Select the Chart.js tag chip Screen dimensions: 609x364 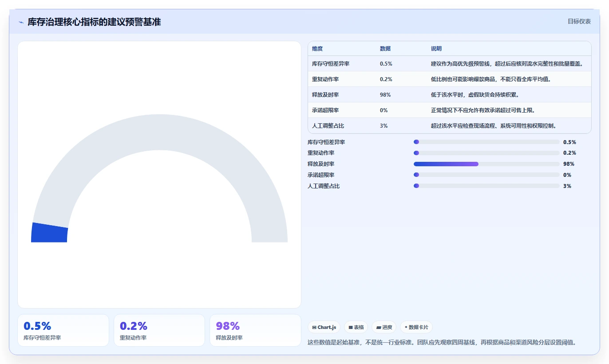324,327
